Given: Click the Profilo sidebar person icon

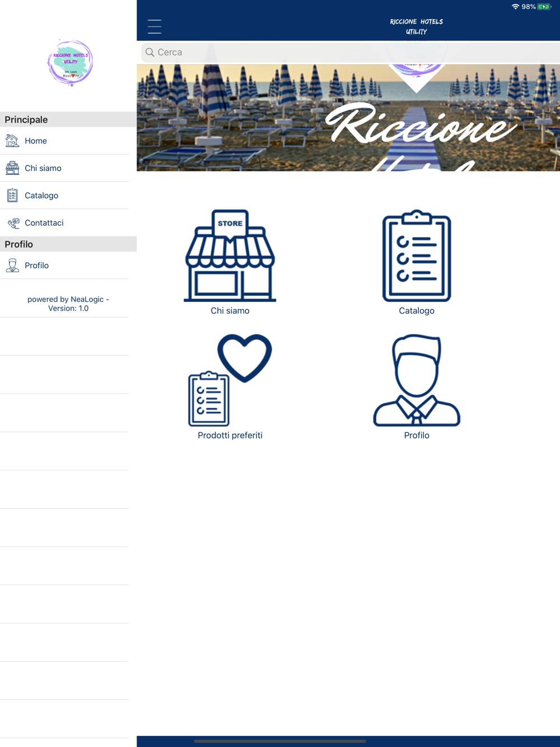Looking at the screenshot, I should (12, 265).
